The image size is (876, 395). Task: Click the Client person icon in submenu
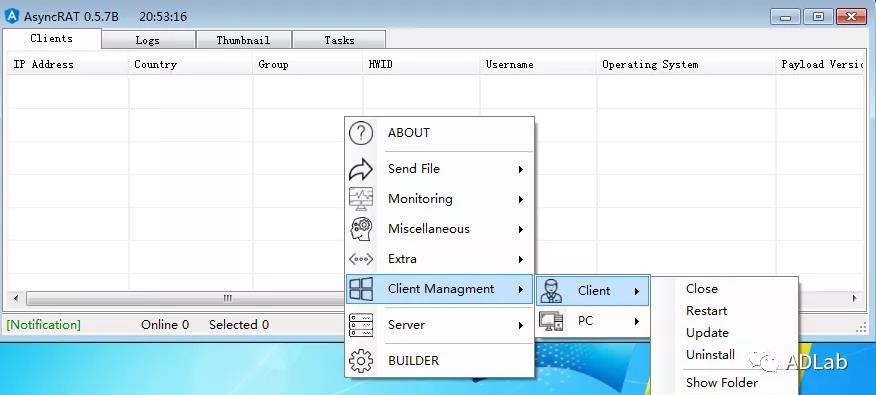pyautogui.click(x=551, y=291)
